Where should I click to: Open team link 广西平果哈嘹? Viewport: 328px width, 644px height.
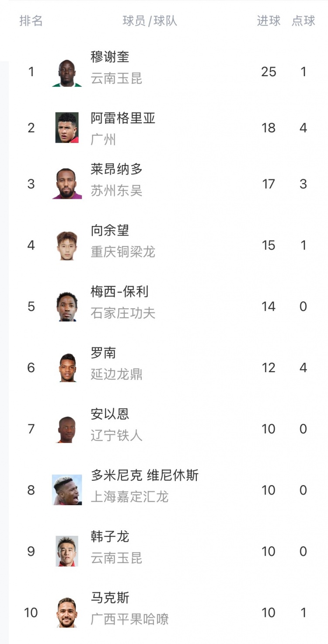pos(129,619)
